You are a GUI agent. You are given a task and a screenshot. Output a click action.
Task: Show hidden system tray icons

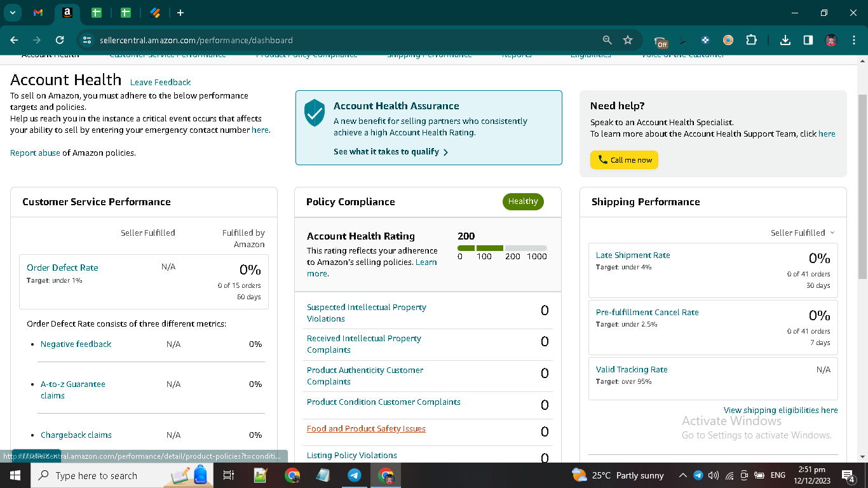683,475
